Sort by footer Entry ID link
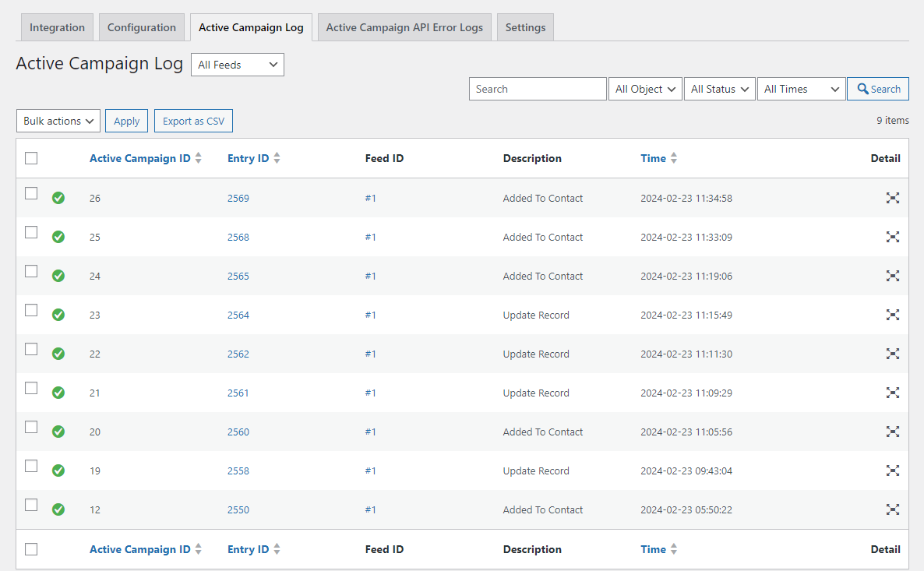 [248, 549]
